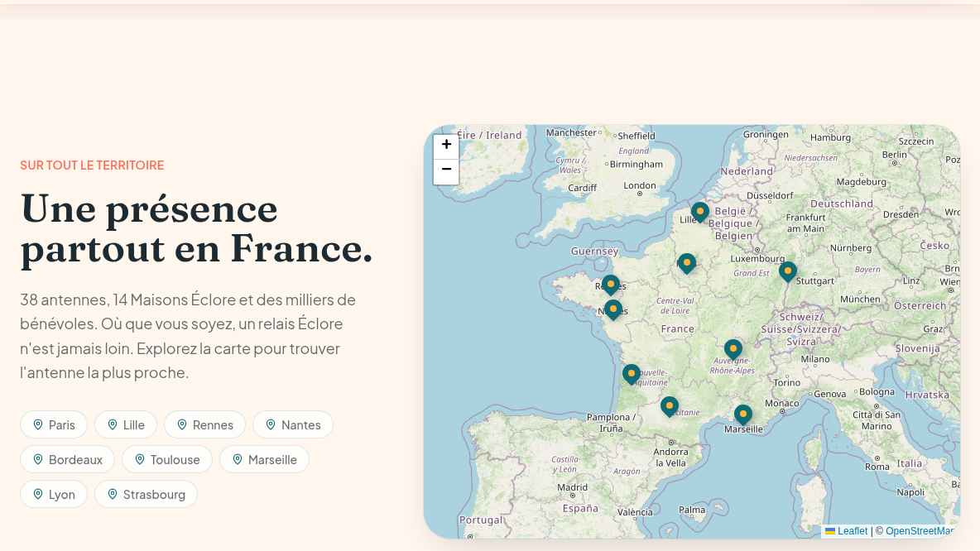
Task: Click the '38 antennes, 14 Maisons Éclore' paragraph
Action: 188,336
